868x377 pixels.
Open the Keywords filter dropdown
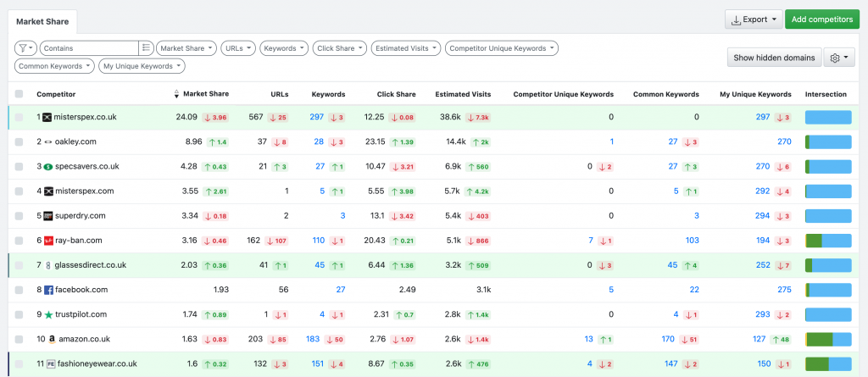point(284,48)
